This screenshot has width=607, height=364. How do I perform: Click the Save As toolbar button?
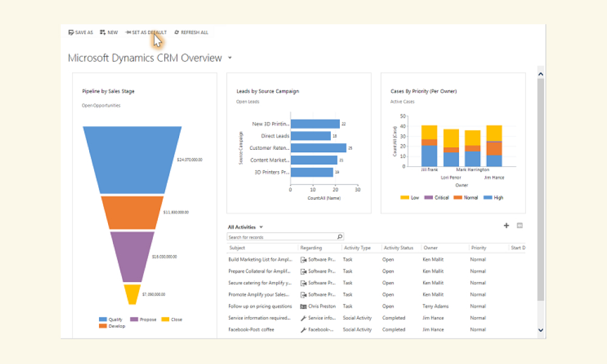[81, 33]
